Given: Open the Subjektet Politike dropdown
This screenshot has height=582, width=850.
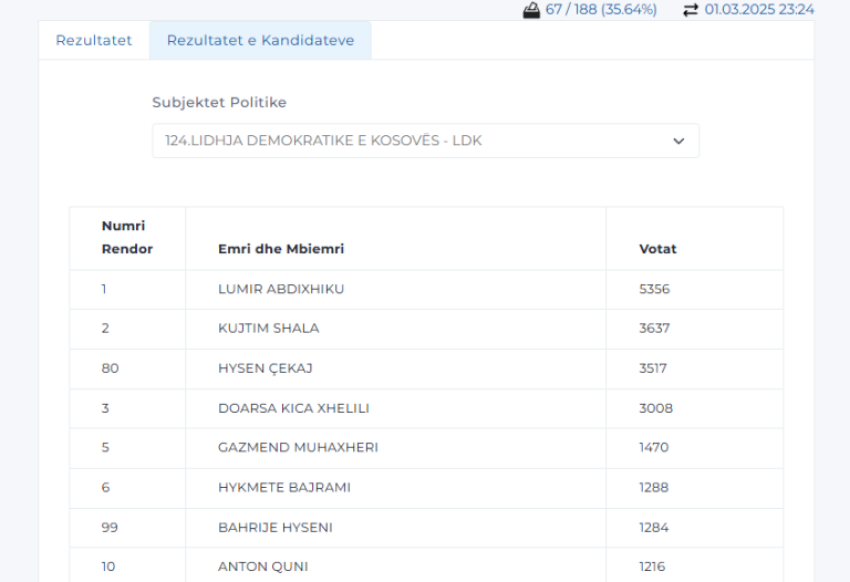Looking at the screenshot, I should [x=425, y=141].
